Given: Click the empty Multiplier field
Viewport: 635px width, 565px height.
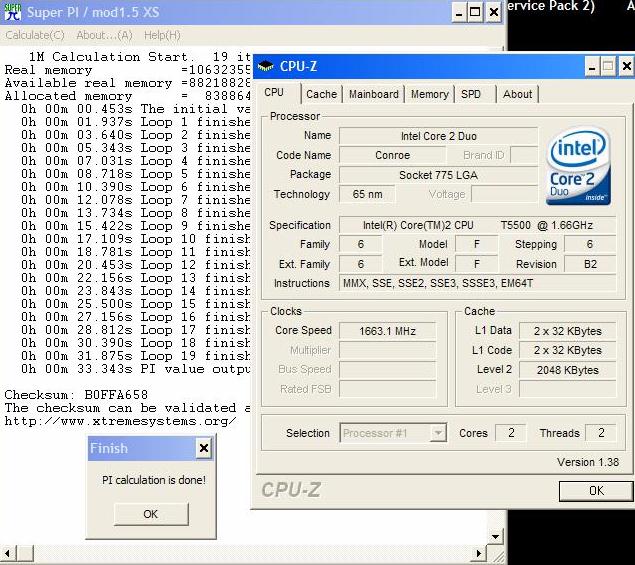Looking at the screenshot, I should pos(387,350).
